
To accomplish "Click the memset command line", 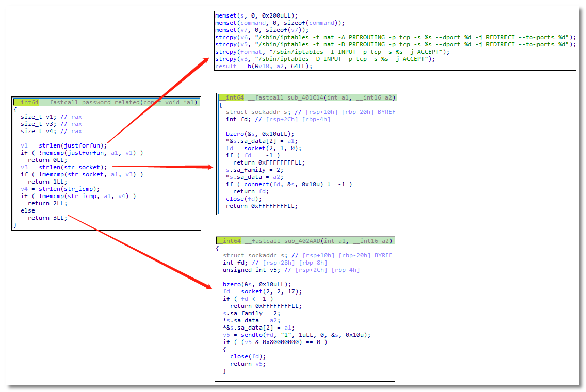I will coord(280,23).
